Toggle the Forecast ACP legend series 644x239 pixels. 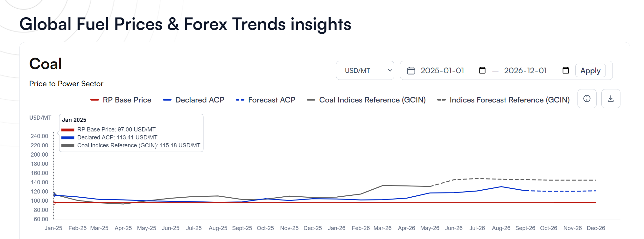tap(265, 100)
